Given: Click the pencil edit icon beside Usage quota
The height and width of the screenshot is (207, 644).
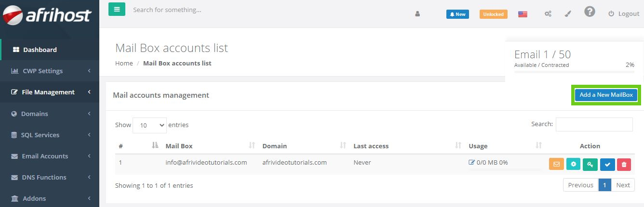Looking at the screenshot, I should tap(471, 163).
